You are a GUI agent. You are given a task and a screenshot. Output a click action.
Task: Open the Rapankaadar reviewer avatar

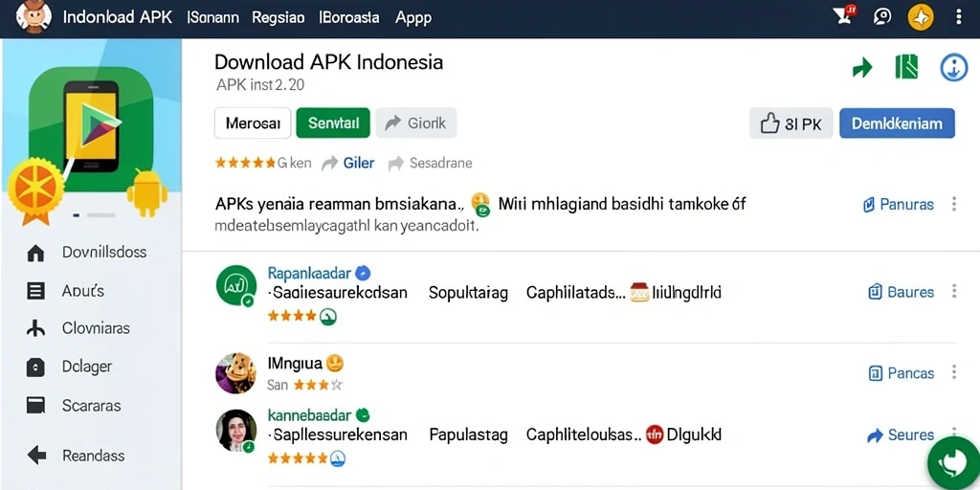236,285
